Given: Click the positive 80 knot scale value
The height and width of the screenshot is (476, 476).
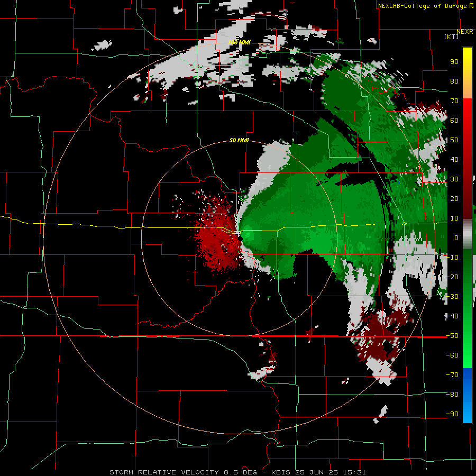Looking at the screenshot, I should coord(454,81).
